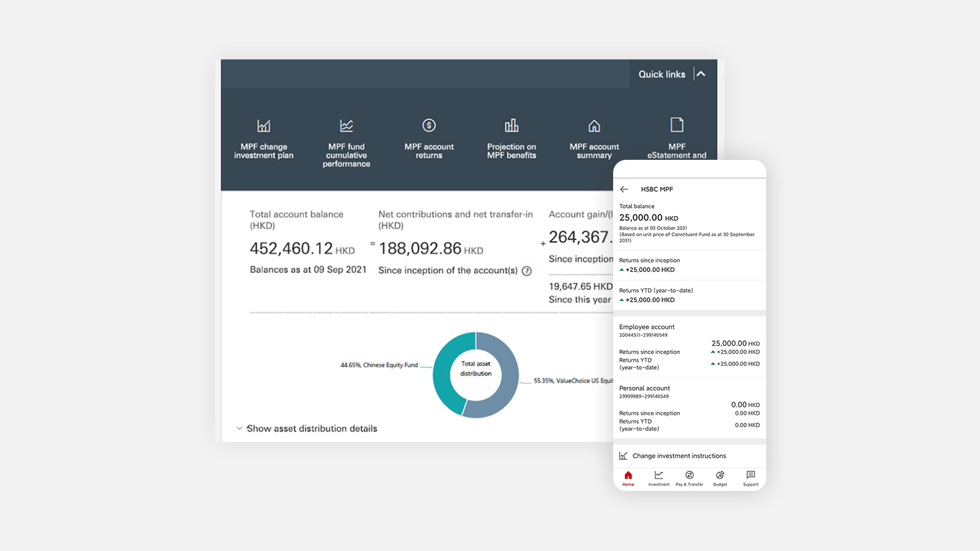Click the 452,460.12 HKD total balance
Image resolution: width=980 pixels, height=551 pixels.
pos(302,249)
